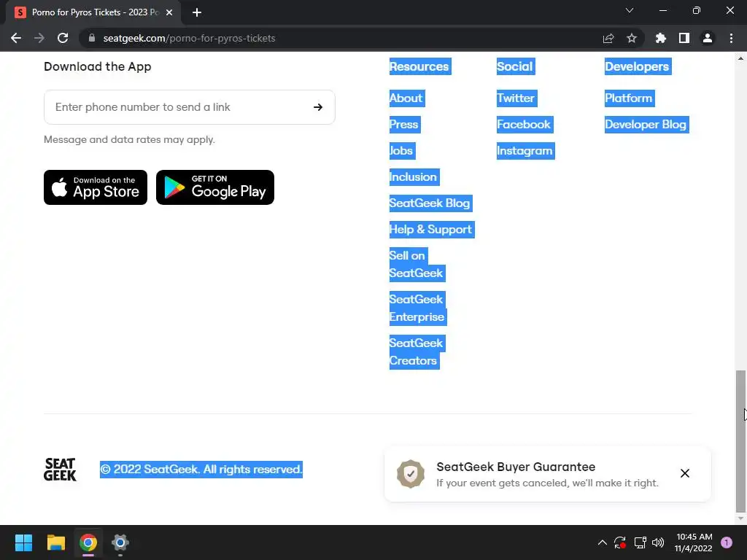Screen dimensions: 747x560
Task: Click the page vertical scrollbar thumb
Action: pyautogui.click(x=740, y=440)
